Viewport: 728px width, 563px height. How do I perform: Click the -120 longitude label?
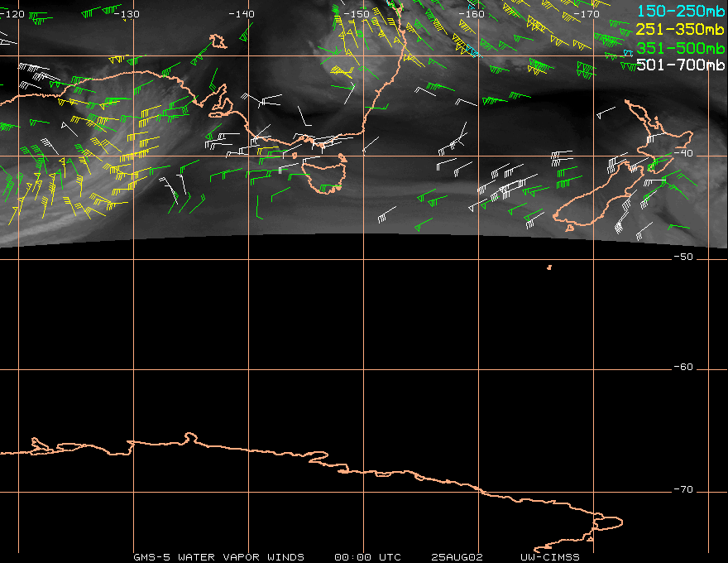coord(12,14)
